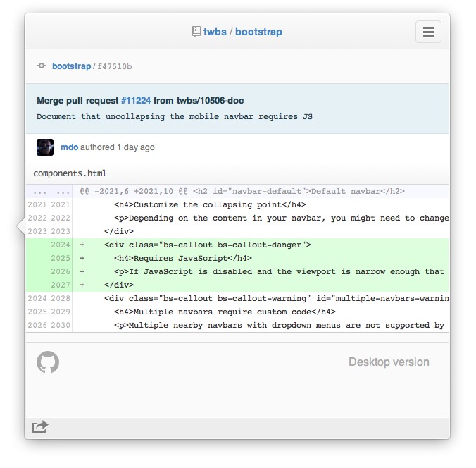Click new line number 2030
The image size is (476, 468).
(x=61, y=325)
